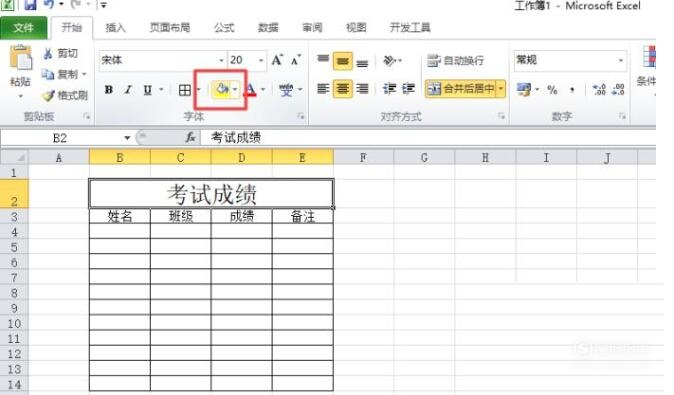
Task: Toggle Italic formatting
Action: (128, 90)
